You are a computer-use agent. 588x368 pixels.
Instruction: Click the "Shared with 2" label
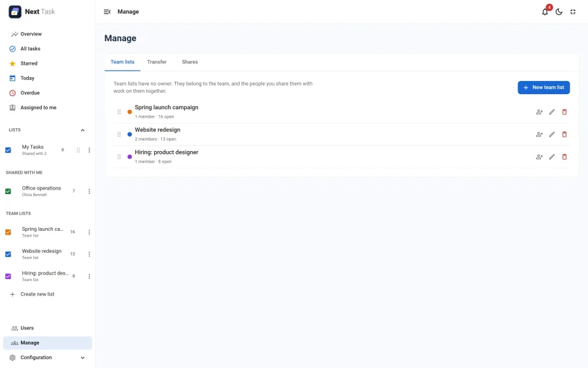pyautogui.click(x=34, y=154)
